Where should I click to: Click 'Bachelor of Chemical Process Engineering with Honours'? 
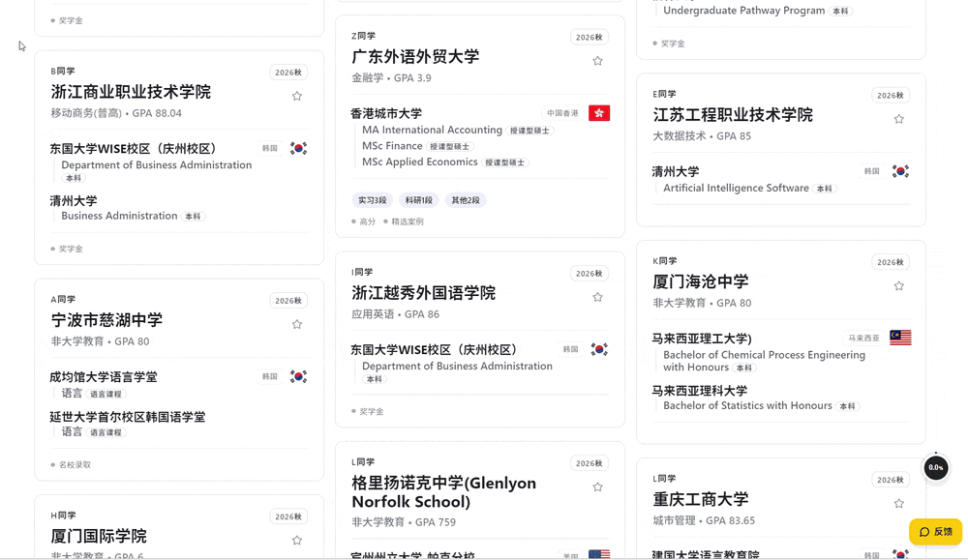(765, 361)
